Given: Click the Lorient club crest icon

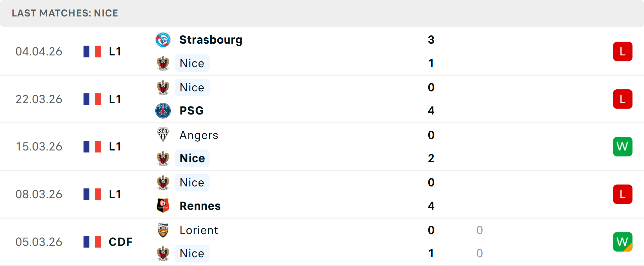Looking at the screenshot, I should coord(163,230).
